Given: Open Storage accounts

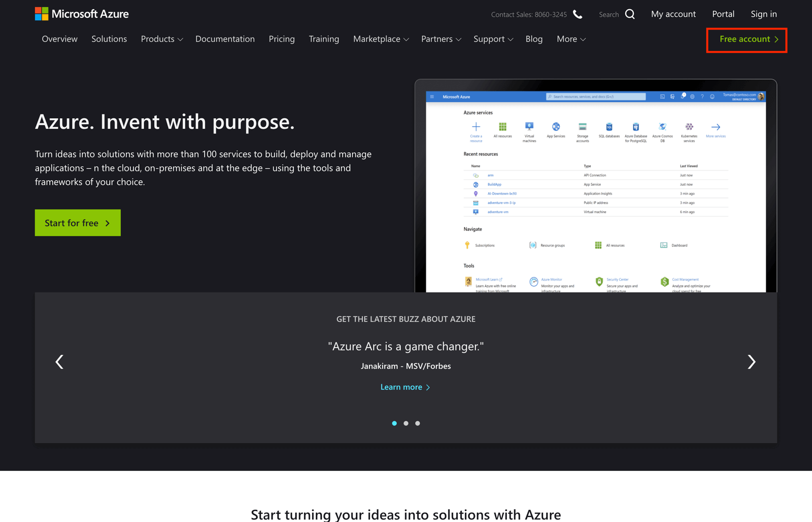Looking at the screenshot, I should coord(582,127).
